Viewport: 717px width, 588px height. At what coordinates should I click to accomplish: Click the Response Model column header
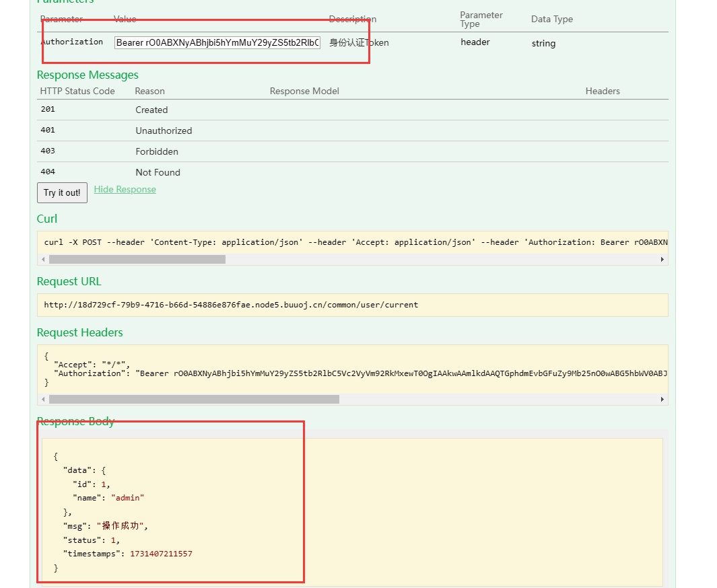tap(304, 91)
